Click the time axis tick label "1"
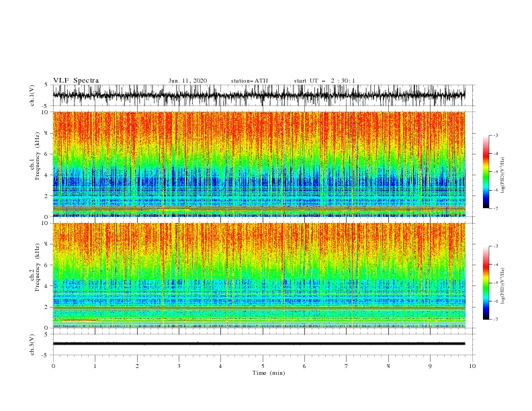 [95, 366]
